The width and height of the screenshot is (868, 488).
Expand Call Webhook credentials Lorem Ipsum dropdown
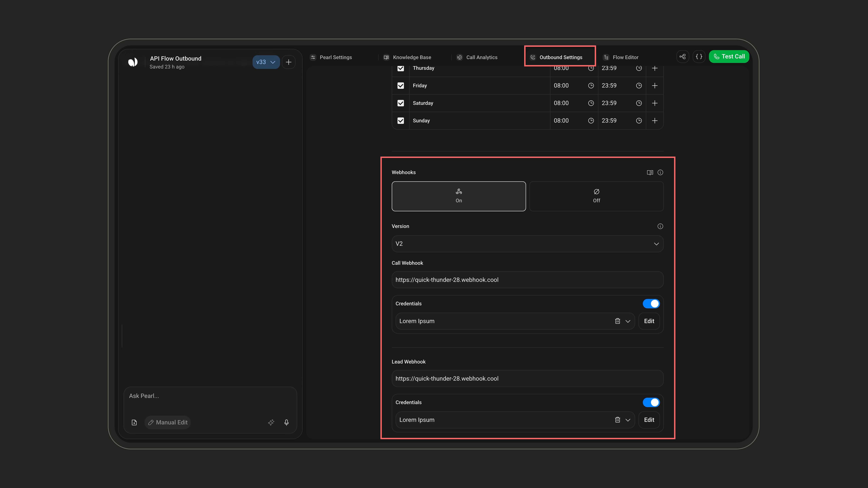click(x=627, y=321)
